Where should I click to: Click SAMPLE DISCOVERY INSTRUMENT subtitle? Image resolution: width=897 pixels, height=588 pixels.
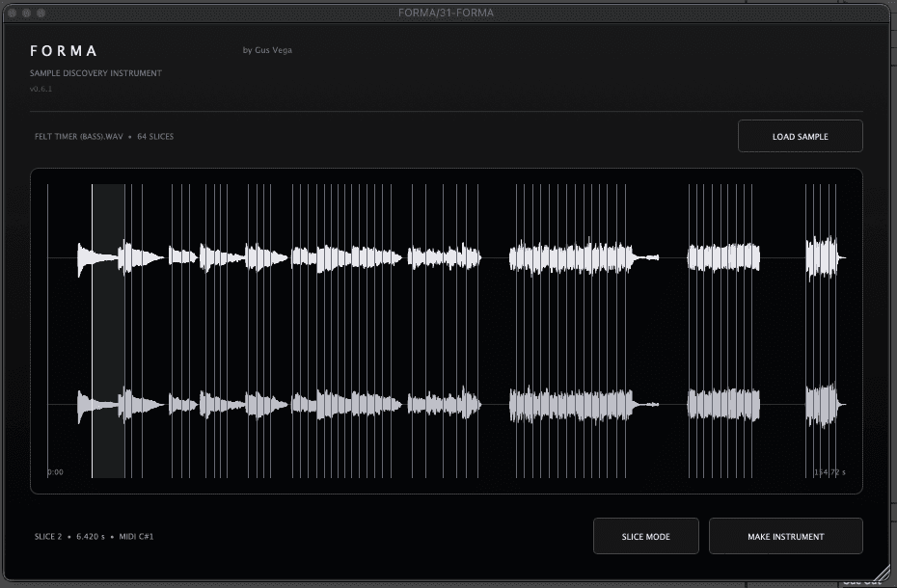95,73
